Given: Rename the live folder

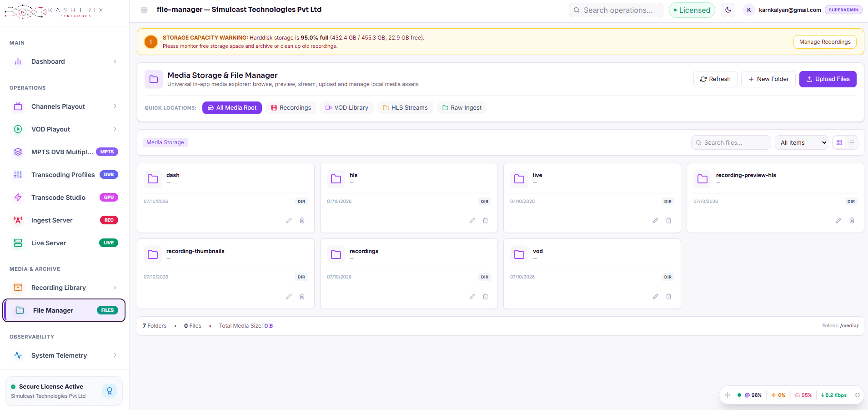Looking at the screenshot, I should point(655,221).
